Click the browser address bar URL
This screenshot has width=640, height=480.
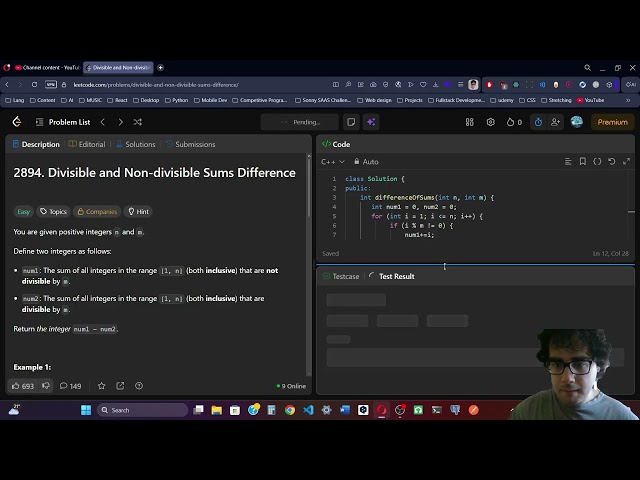click(156, 85)
